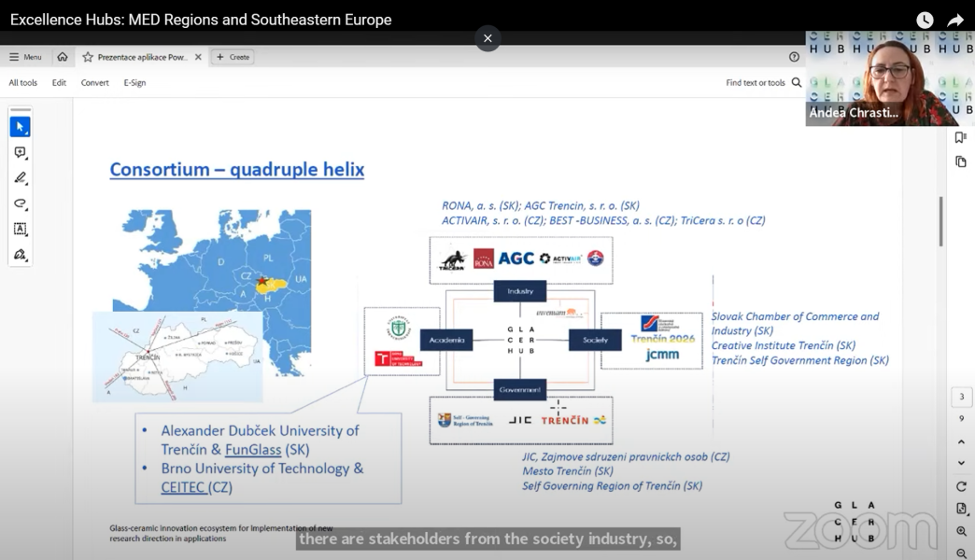Close the overlay with the round X button
This screenshot has height=560, width=975.
click(487, 38)
